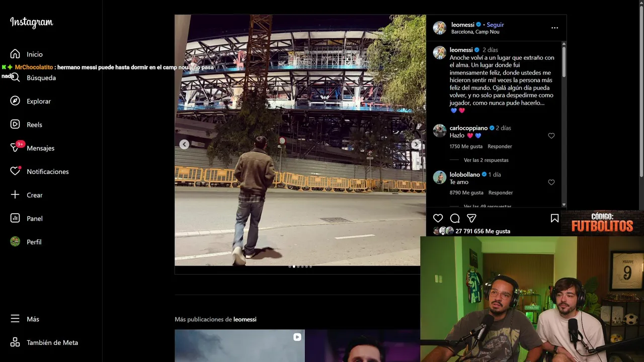
Task: Open Barcelona, Camp Nou location
Action: pyautogui.click(x=475, y=32)
